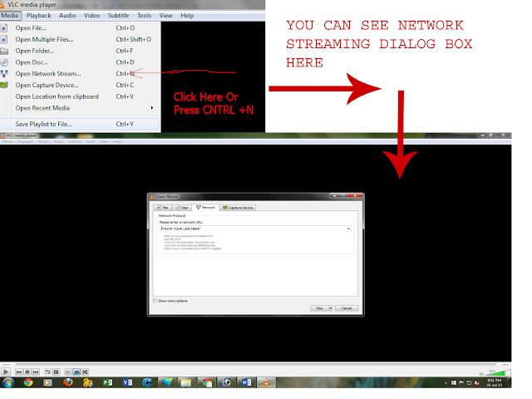Image resolution: width=532 pixels, height=399 pixels.
Task: Choose Open Folder... from the Media menu
Action: tap(80, 52)
